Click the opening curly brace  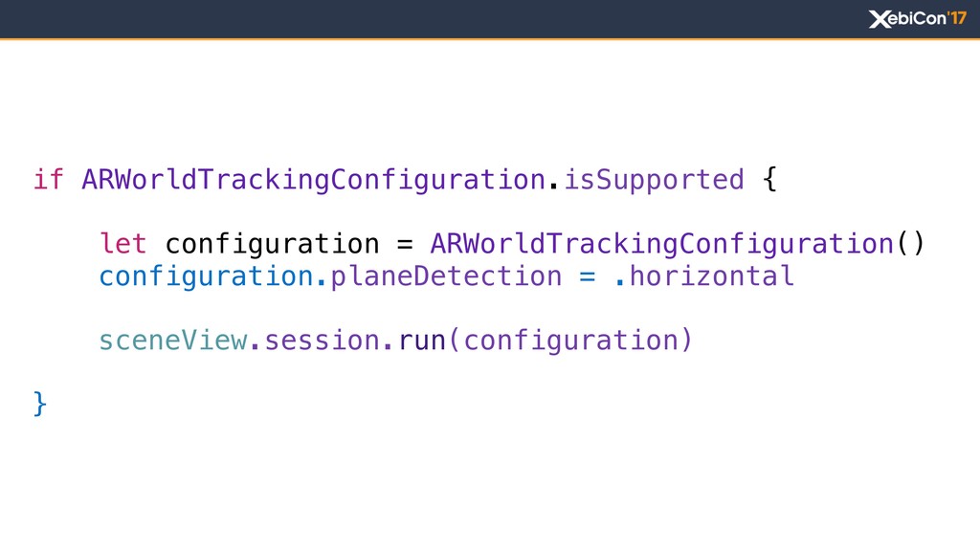770,179
